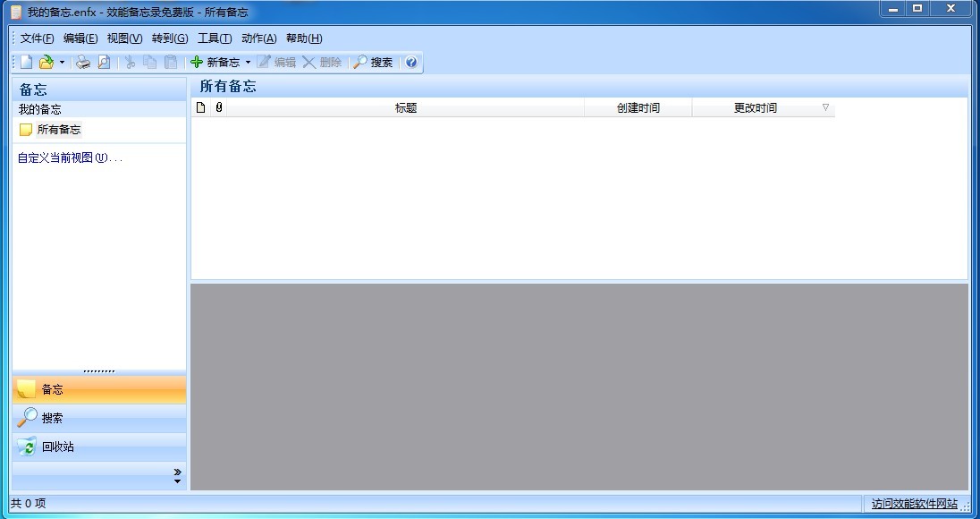Open the 工具(T) menu
Screen dimensions: 980x519
point(214,38)
